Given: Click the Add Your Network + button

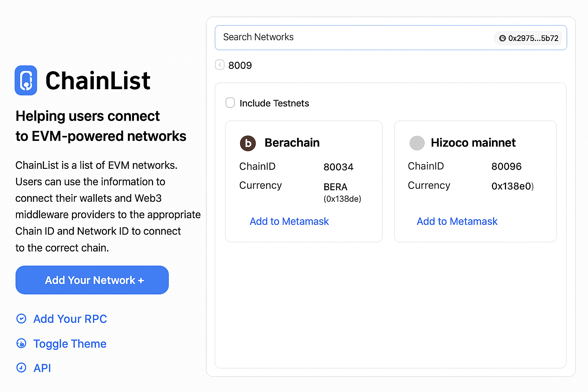Looking at the screenshot, I should 92,280.
